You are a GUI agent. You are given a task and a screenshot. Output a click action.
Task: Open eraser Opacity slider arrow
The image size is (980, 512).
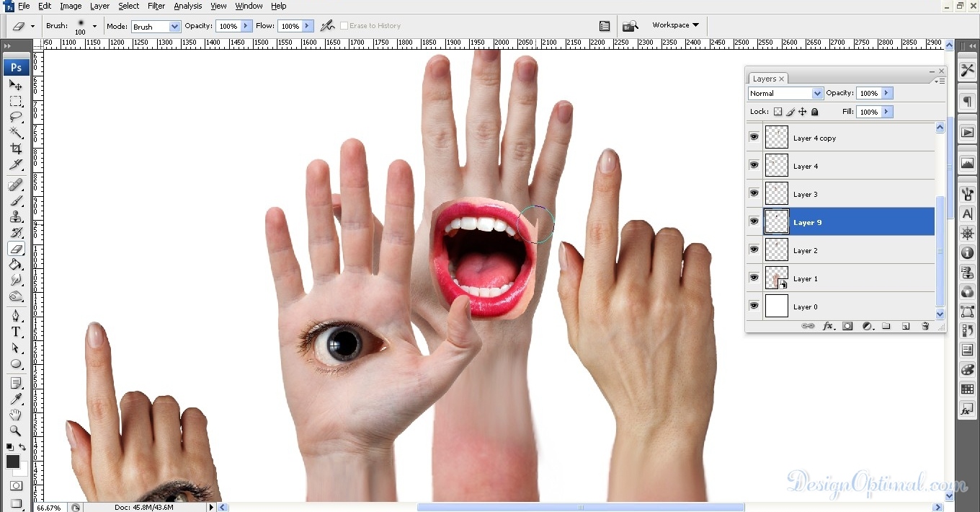tap(246, 26)
